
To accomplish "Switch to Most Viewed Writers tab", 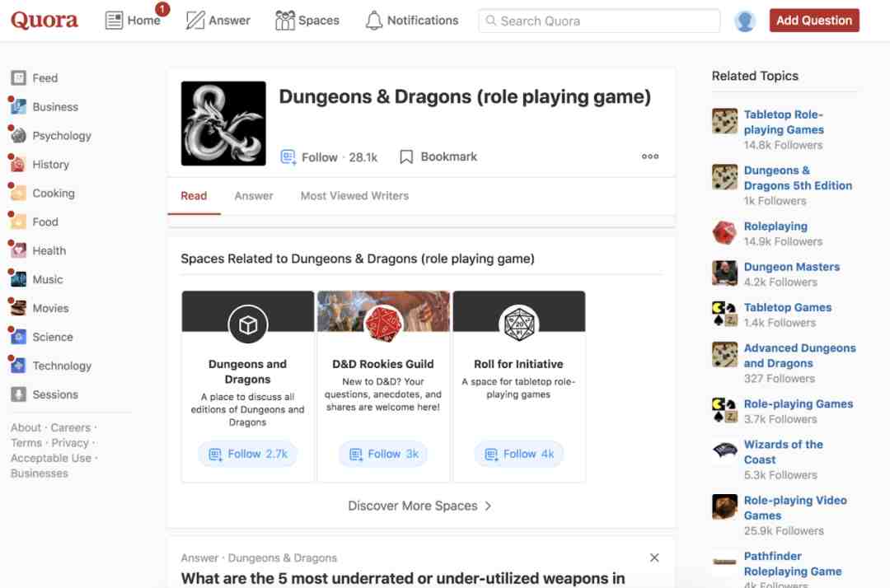I will 354,196.
